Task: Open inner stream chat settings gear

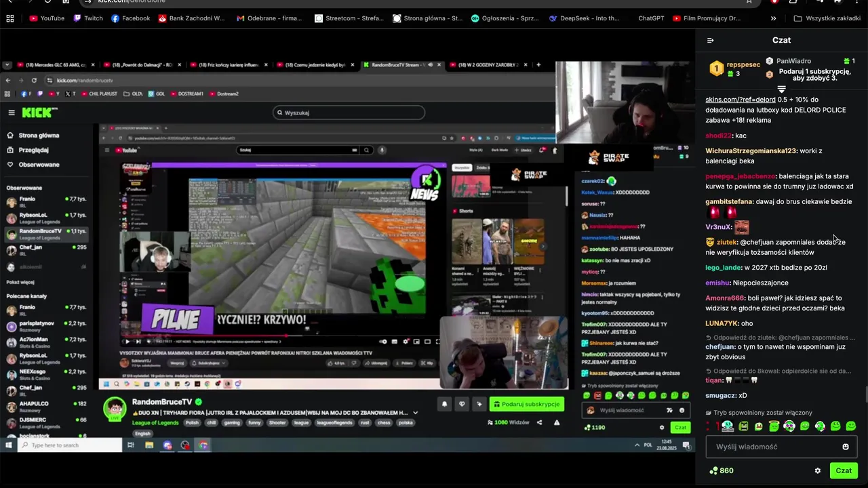Action: (662, 427)
